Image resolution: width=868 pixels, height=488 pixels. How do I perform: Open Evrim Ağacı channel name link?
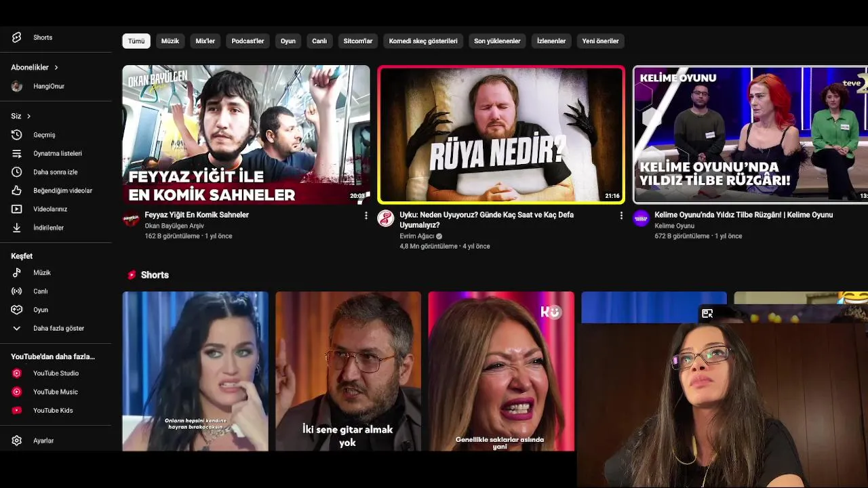tap(416, 236)
